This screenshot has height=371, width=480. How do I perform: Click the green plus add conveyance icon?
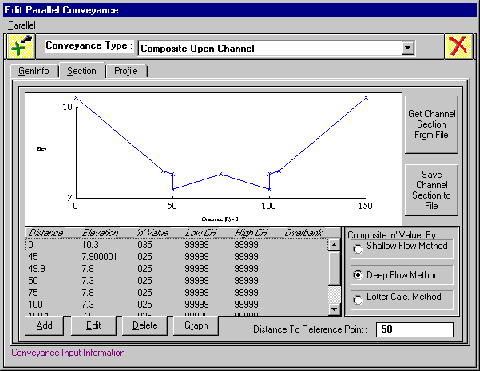[x=21, y=47]
